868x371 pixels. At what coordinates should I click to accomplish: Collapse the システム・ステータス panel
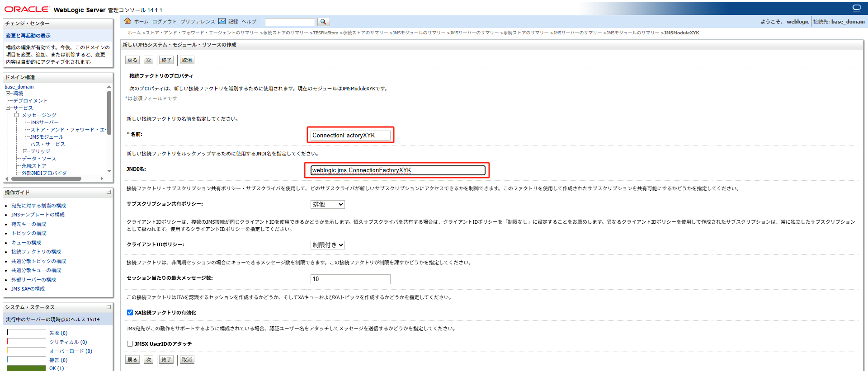(x=108, y=307)
